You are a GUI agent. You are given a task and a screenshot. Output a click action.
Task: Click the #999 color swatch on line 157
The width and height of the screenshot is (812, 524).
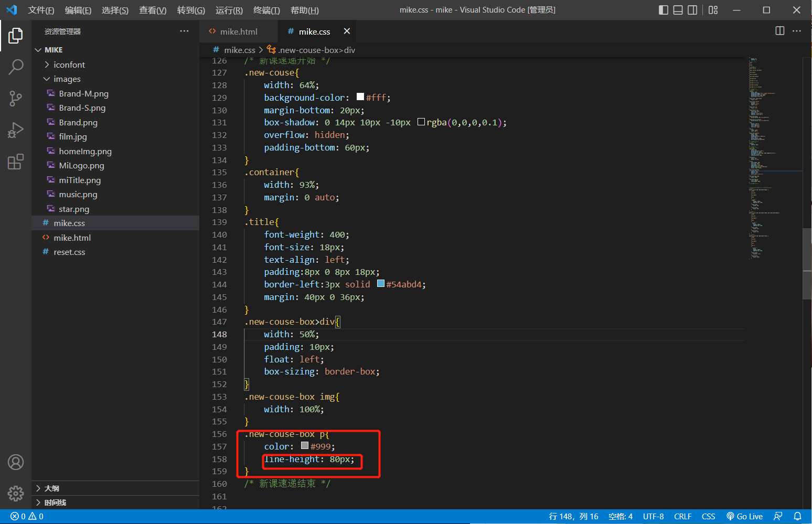click(x=305, y=445)
